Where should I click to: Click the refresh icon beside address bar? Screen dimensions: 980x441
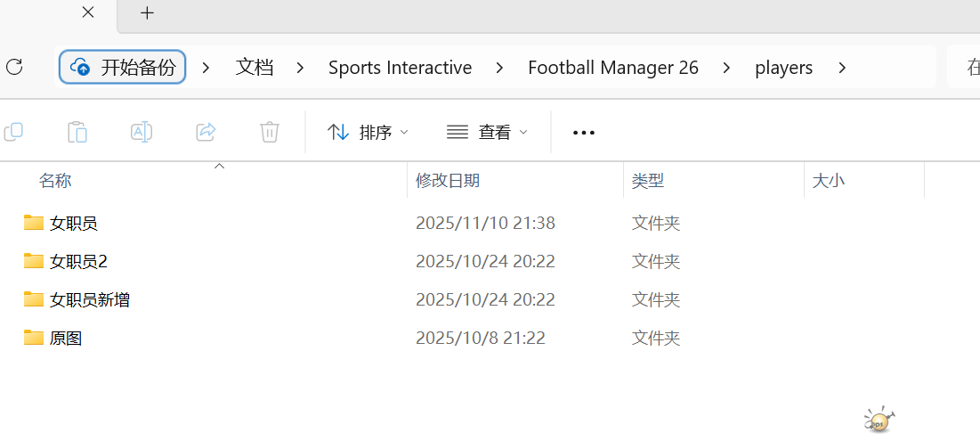pos(13,67)
